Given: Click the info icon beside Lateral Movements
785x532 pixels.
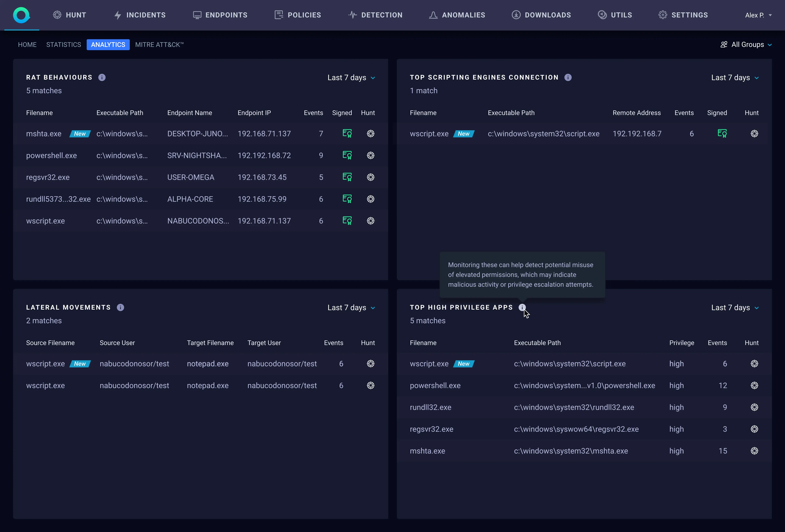Looking at the screenshot, I should click(121, 307).
